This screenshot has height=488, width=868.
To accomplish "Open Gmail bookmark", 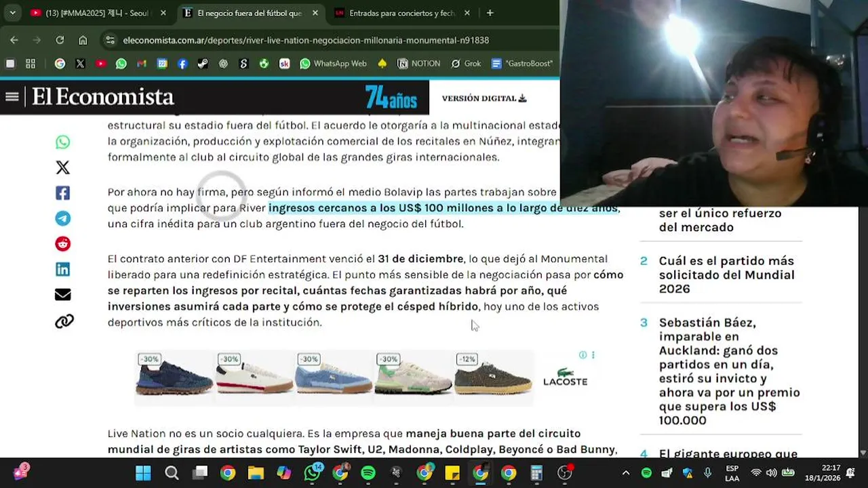I will [141, 64].
